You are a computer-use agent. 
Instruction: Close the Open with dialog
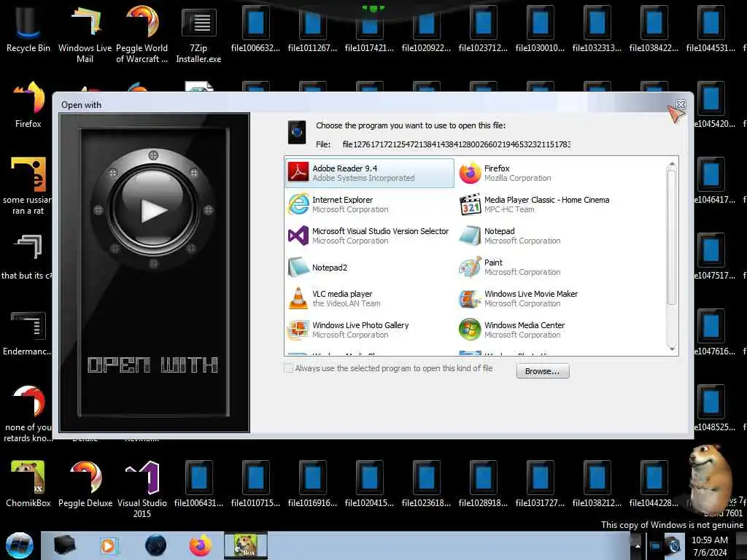pos(681,104)
